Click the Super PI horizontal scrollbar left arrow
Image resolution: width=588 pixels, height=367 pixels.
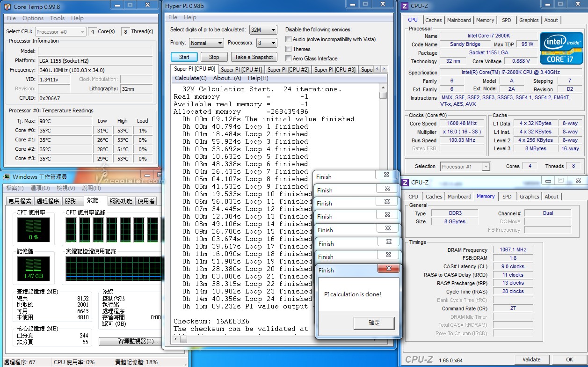tap(176, 339)
